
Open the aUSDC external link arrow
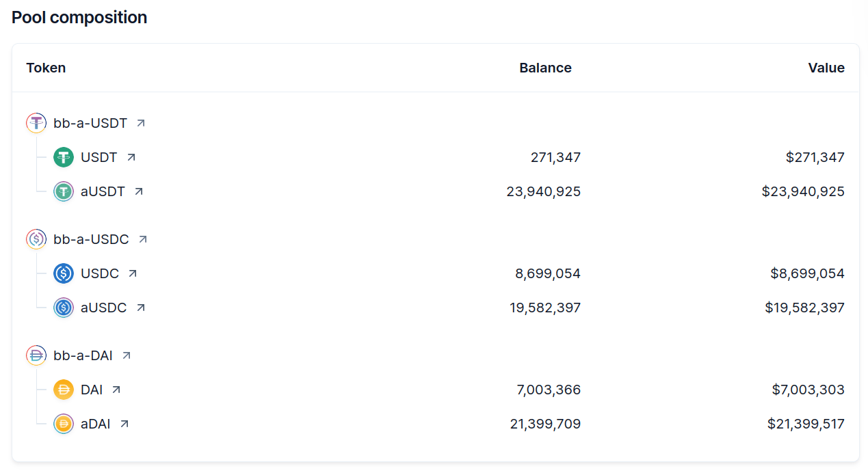pyautogui.click(x=141, y=308)
